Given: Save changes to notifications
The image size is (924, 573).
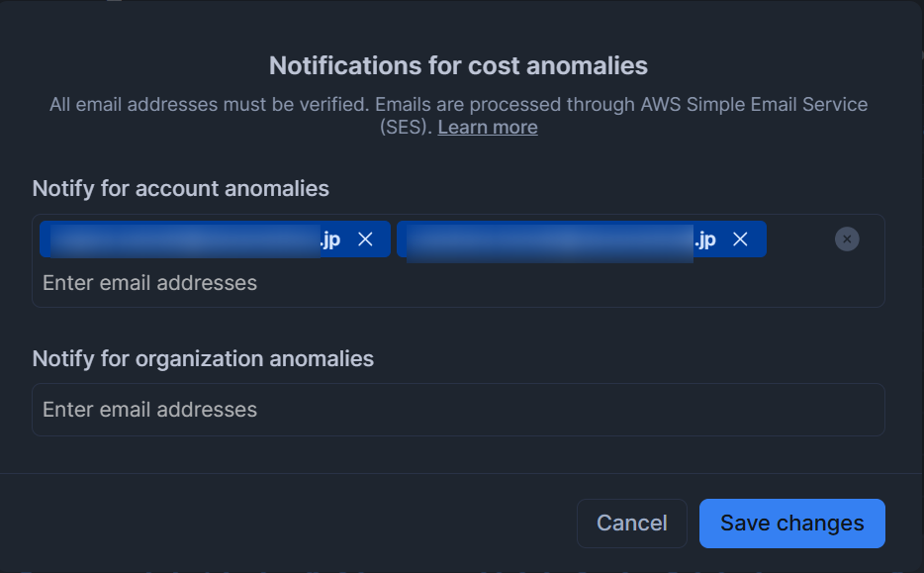Looking at the screenshot, I should [x=792, y=524].
